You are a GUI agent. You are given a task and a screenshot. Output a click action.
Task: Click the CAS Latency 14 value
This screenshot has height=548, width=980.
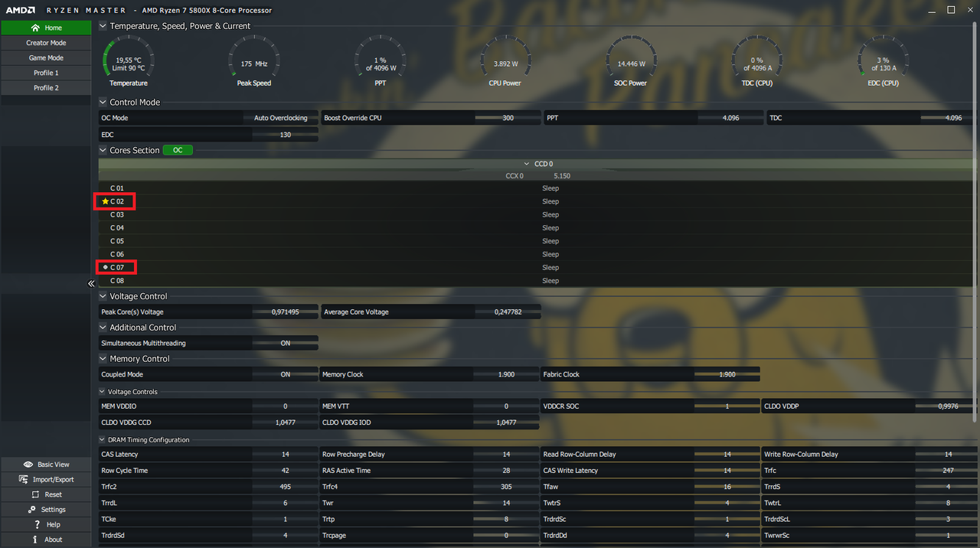pos(285,454)
